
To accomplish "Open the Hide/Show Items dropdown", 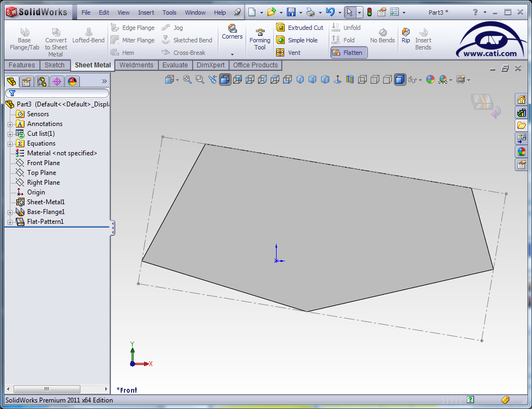I will [421, 80].
